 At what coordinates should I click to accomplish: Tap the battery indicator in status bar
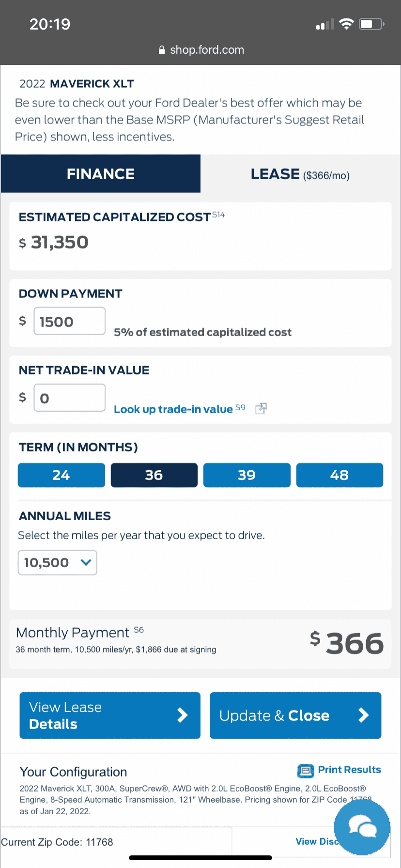tap(371, 24)
